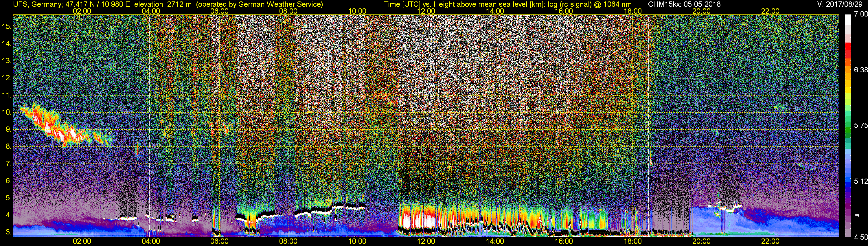Click the white dashed vertical line after 18:00
The image size is (868, 246).
[649, 126]
